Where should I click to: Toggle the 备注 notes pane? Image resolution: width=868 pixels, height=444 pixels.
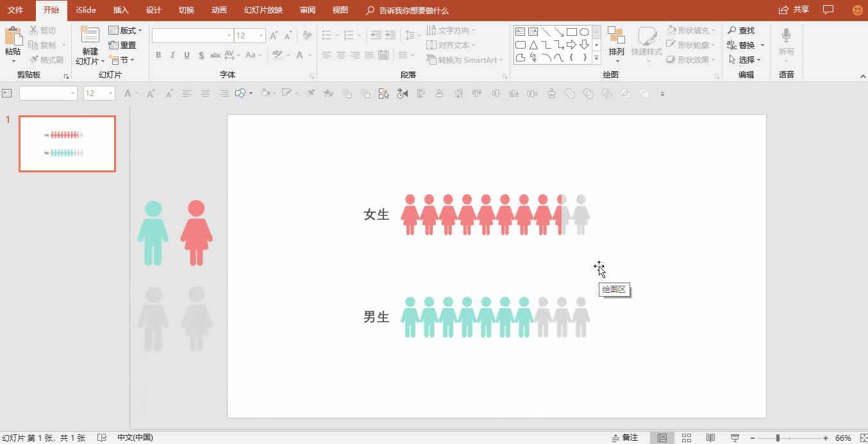[625, 438]
